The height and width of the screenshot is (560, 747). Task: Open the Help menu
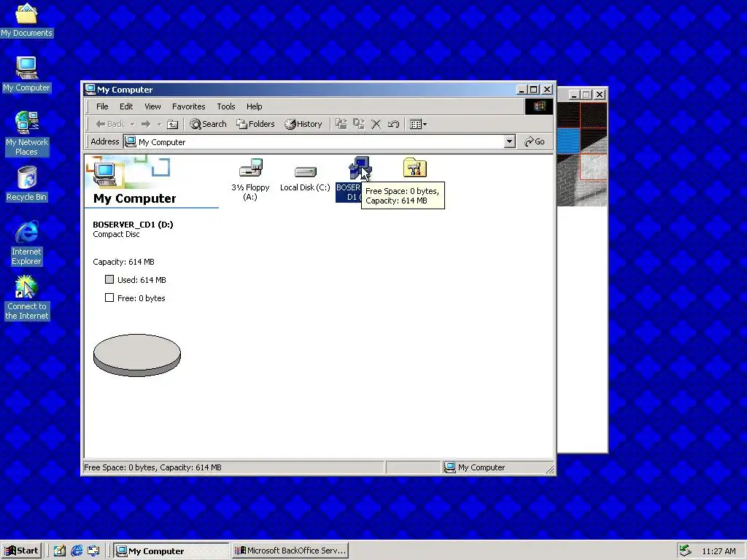[x=254, y=106]
